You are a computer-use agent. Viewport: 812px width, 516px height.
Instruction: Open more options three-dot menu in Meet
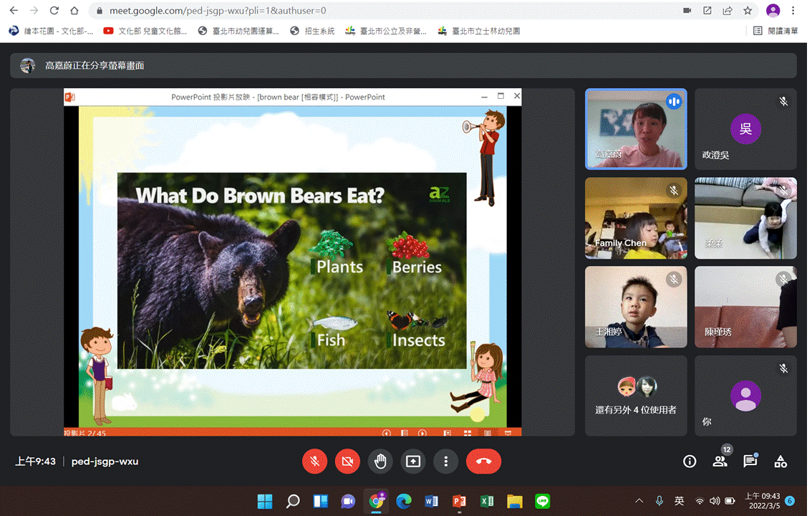[446, 462]
